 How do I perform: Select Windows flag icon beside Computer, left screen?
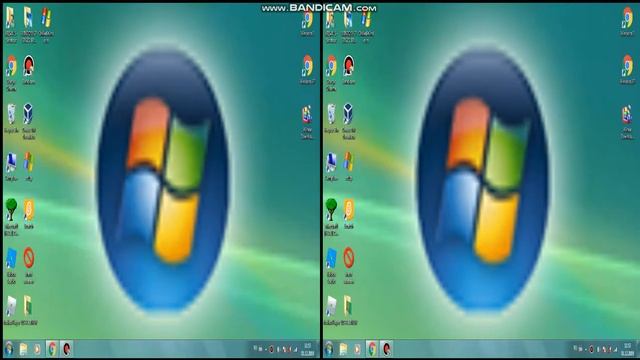pyautogui.click(x=28, y=162)
